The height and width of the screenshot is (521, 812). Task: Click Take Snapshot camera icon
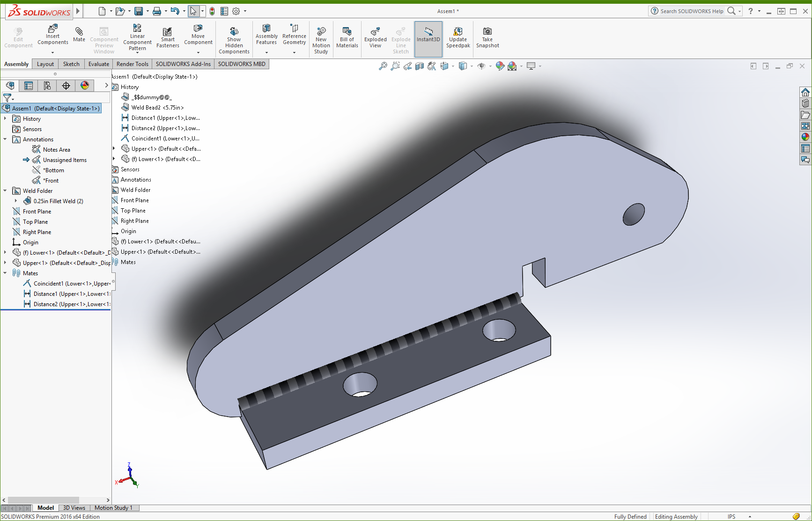point(487,37)
